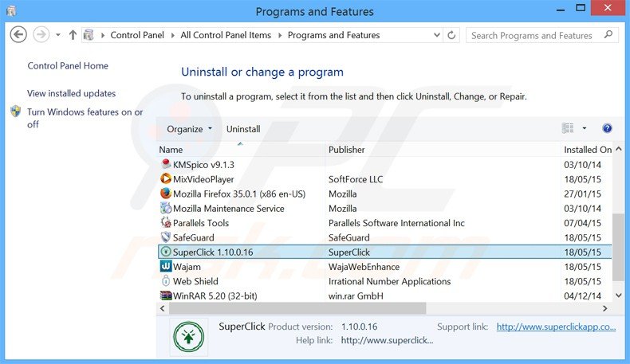This screenshot has width=630, height=364.
Task: Click the Windows features shield icon
Action: click(16, 112)
